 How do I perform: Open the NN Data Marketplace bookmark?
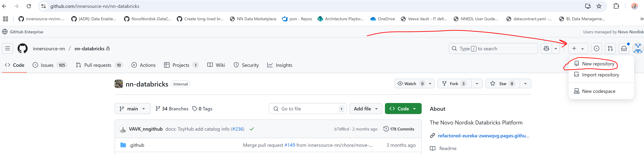click(253, 19)
